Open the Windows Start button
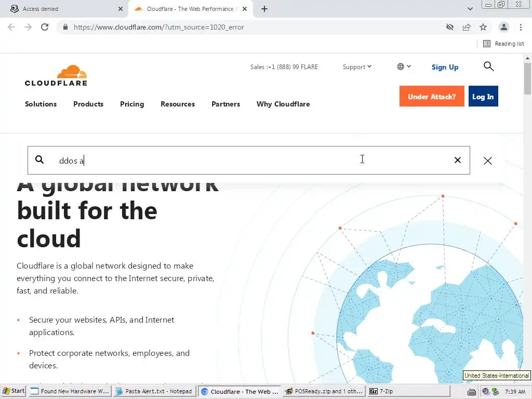The height and width of the screenshot is (399, 532). (x=13, y=391)
